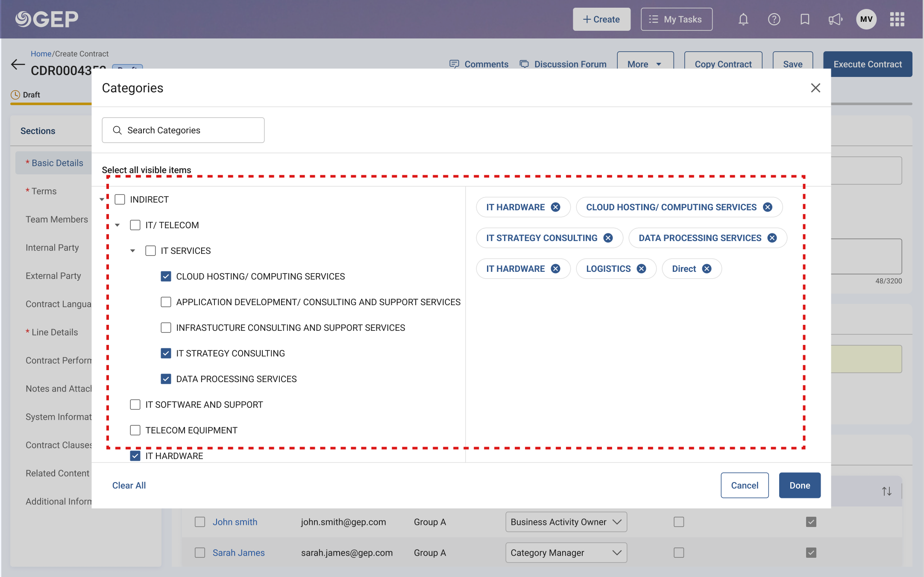
Task: Collapse the IT/ TELECOM tree node
Action: [x=117, y=225]
